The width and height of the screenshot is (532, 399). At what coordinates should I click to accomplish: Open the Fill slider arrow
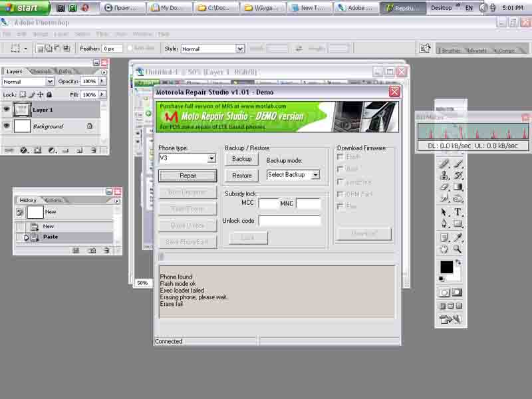click(x=102, y=94)
